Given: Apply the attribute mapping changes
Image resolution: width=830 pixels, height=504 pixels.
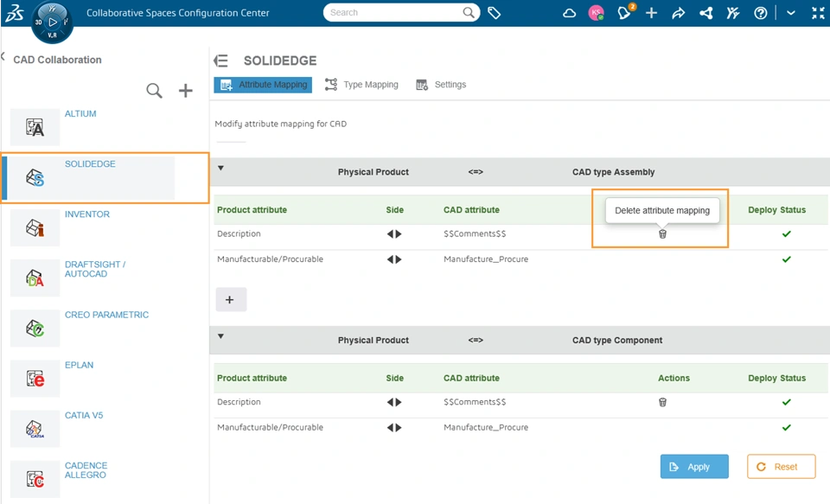Looking at the screenshot, I should pos(694,467).
